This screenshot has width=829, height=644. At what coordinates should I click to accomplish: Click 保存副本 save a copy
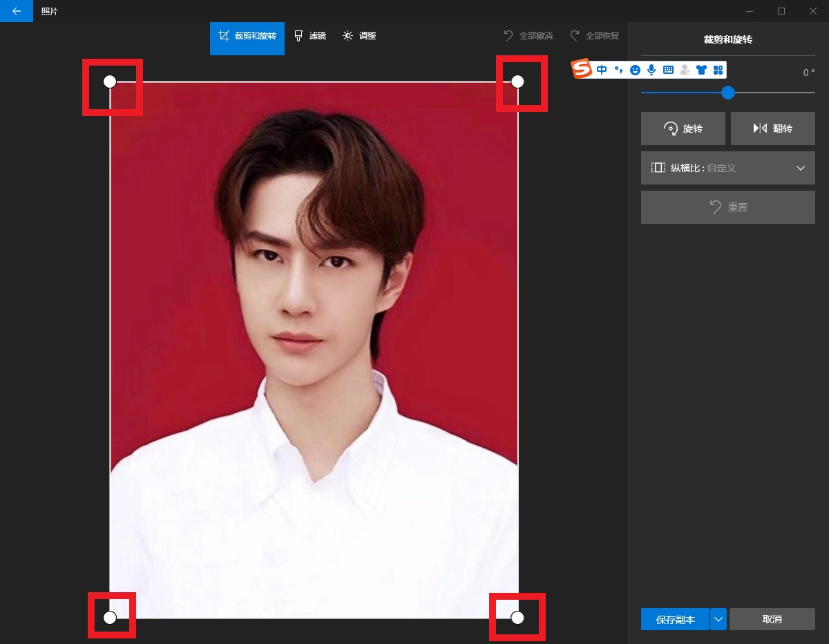[675, 620]
